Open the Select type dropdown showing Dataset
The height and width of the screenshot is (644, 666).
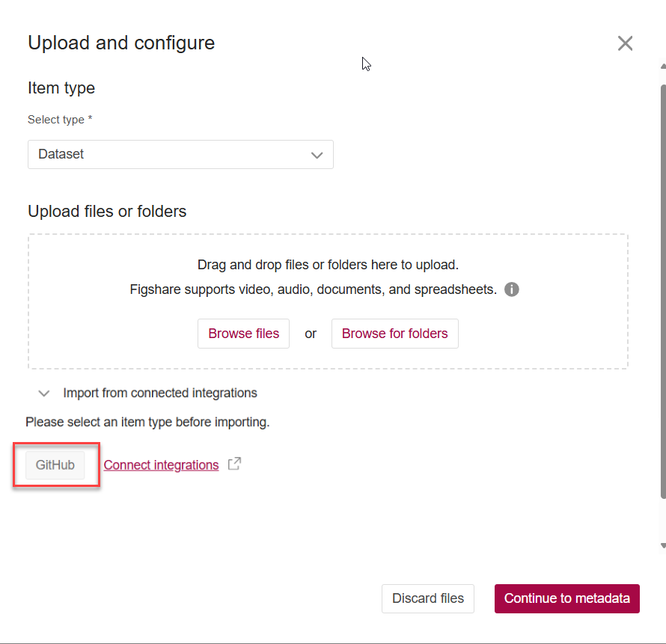tap(180, 155)
